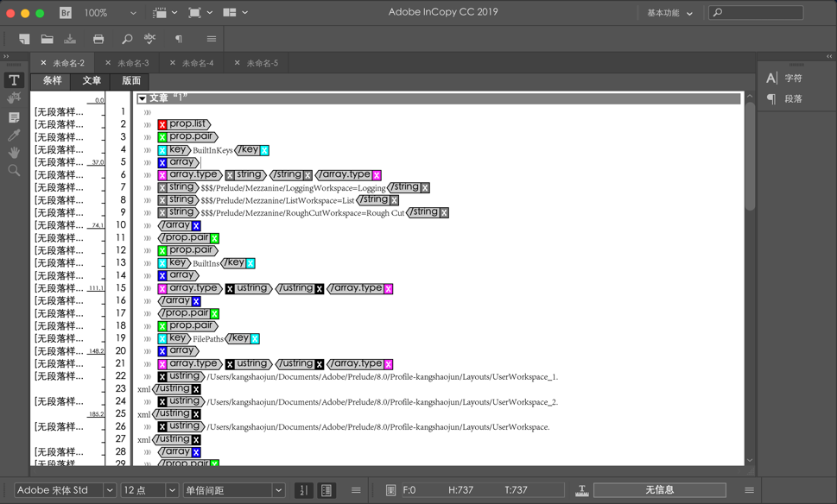Toggle paragraph styles column button
Image resolution: width=837 pixels, height=504 pixels.
(x=327, y=490)
